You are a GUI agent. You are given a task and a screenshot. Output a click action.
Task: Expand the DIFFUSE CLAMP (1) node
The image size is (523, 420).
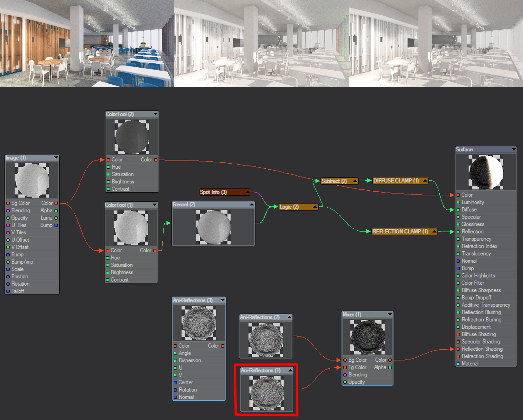[425, 180]
